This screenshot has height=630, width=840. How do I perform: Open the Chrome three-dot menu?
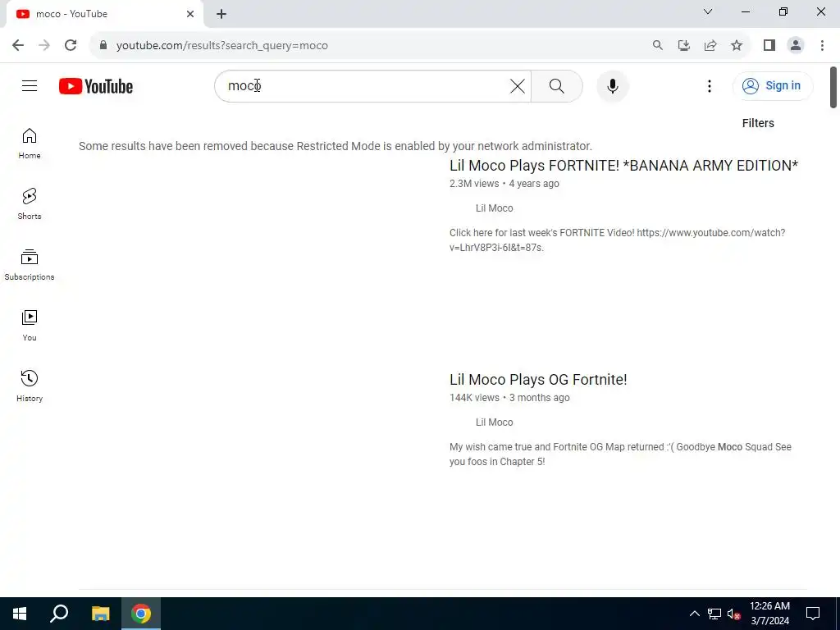(822, 45)
